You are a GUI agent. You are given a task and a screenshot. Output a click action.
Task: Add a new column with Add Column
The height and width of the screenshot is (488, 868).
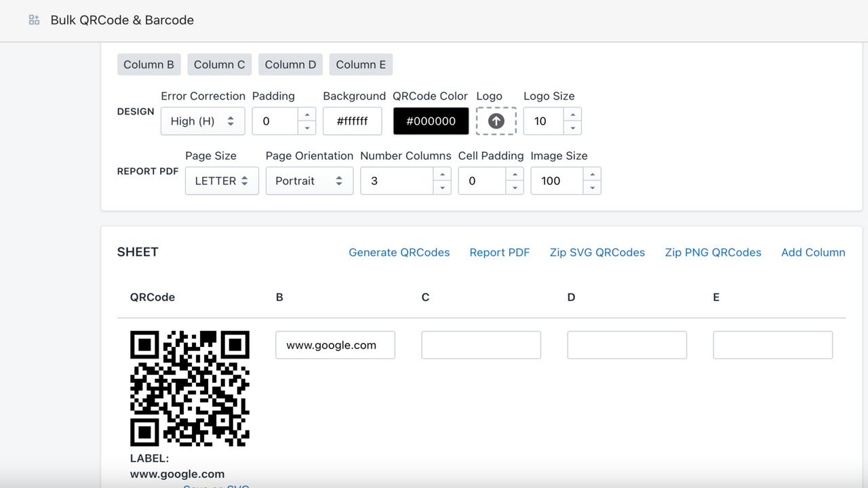click(x=813, y=251)
